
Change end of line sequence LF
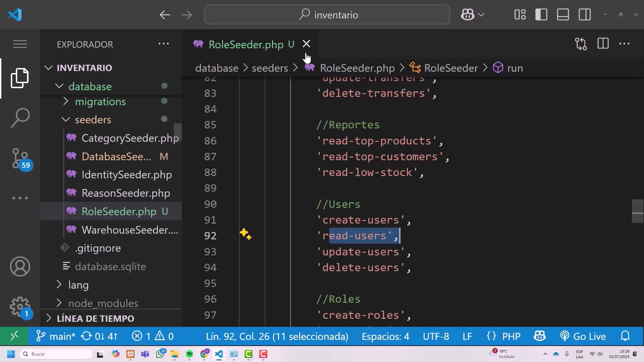tap(467, 336)
